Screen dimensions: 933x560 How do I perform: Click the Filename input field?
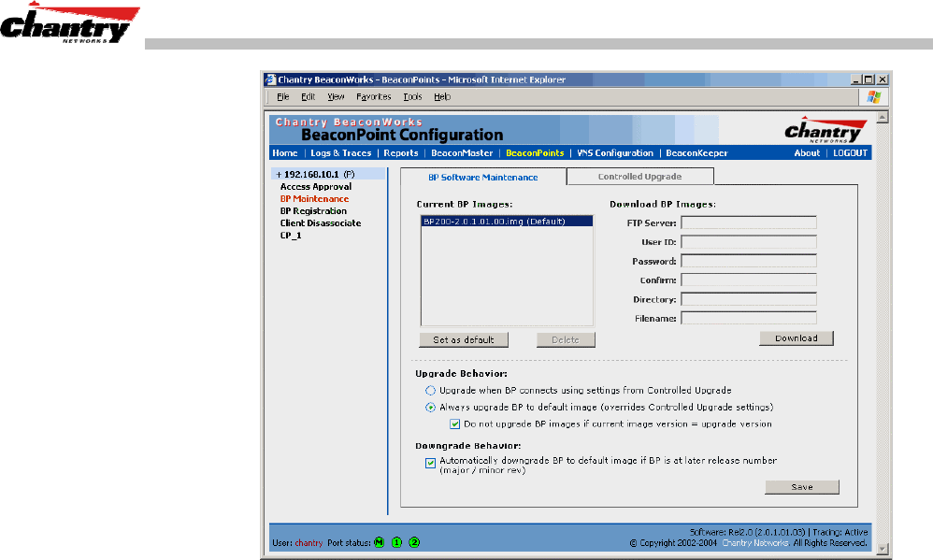point(749,319)
